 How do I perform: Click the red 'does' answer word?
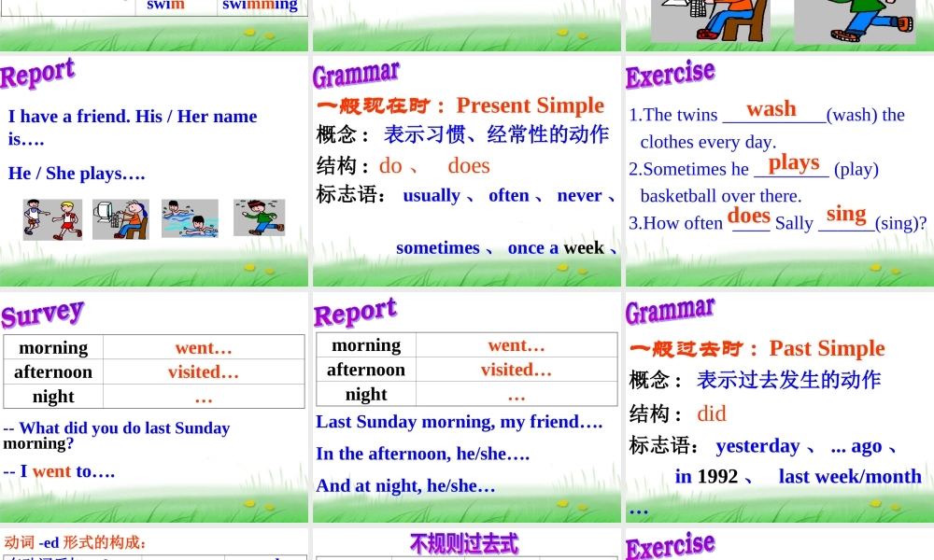point(748,216)
